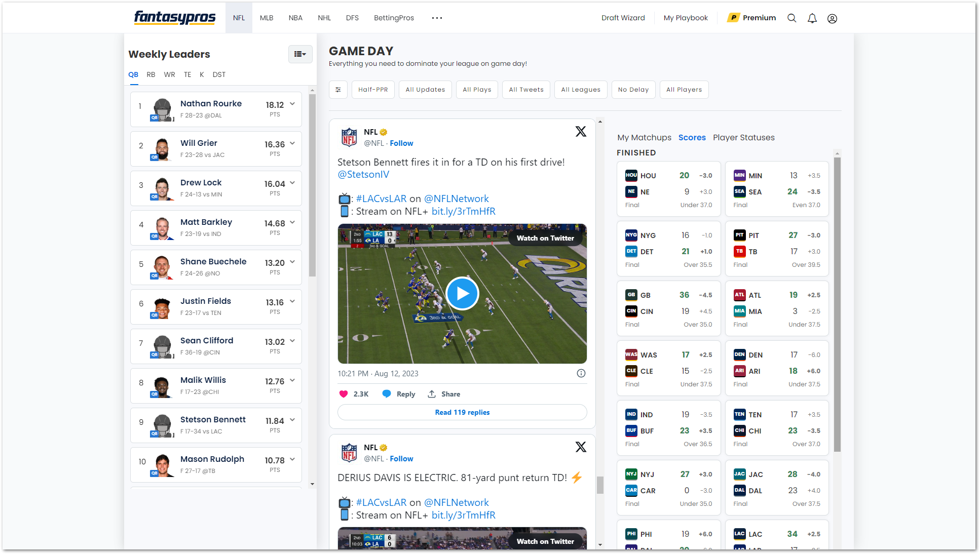Open the Weekly Leaders list view dropdown
Screen dimensions: 980x554
tap(300, 54)
